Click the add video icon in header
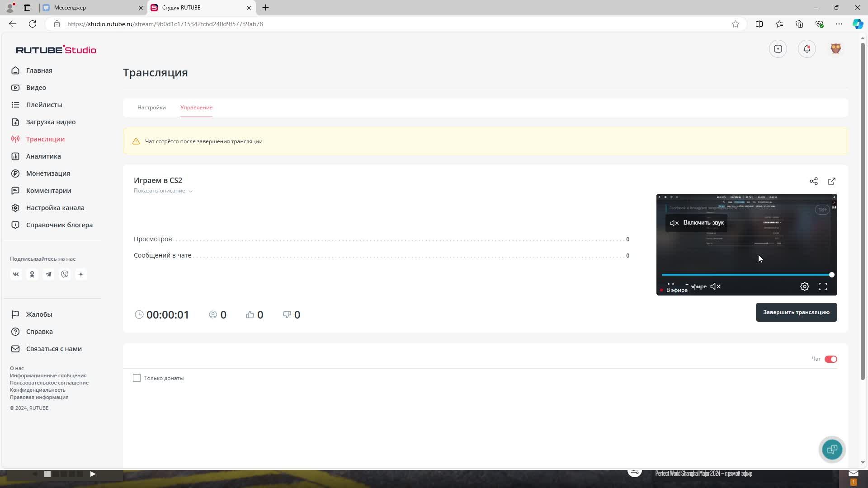 tap(778, 49)
